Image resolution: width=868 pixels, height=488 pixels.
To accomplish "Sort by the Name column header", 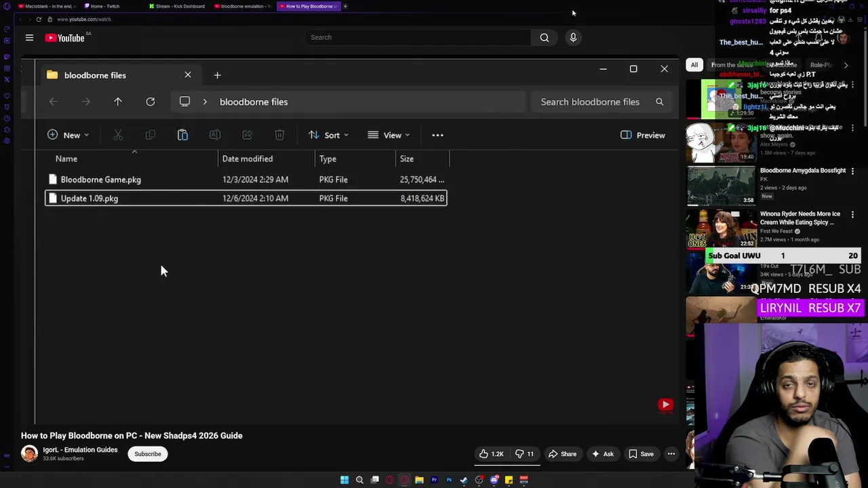I will [x=66, y=159].
